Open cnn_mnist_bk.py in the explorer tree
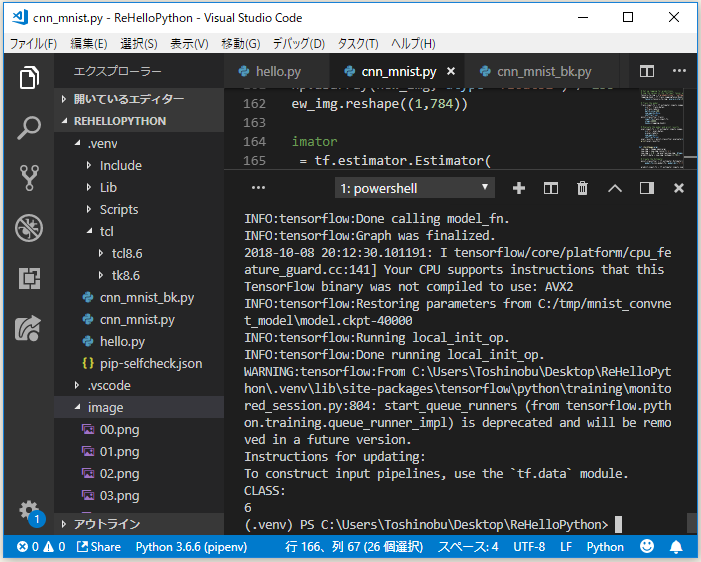Screen dimensions: 701x562 click(139, 297)
